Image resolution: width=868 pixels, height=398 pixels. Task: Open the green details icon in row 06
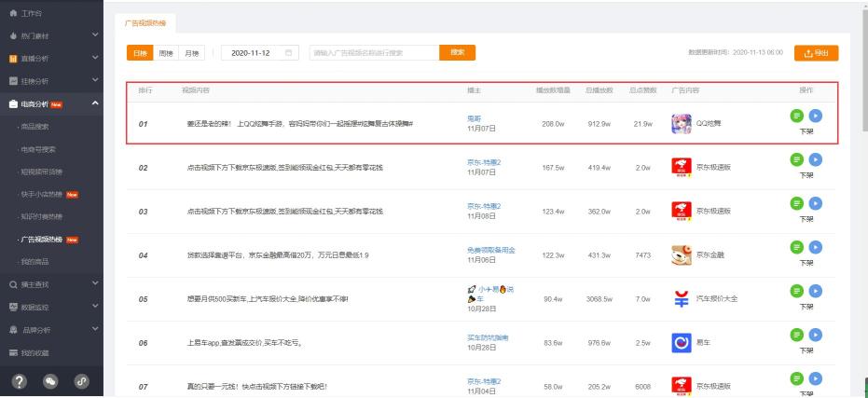pyautogui.click(x=796, y=335)
